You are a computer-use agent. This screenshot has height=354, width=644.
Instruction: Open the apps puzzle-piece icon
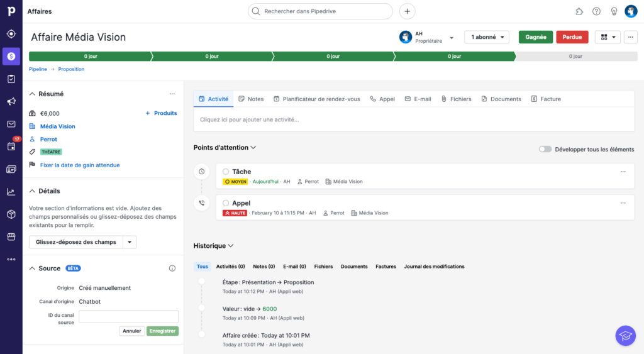pyautogui.click(x=579, y=11)
